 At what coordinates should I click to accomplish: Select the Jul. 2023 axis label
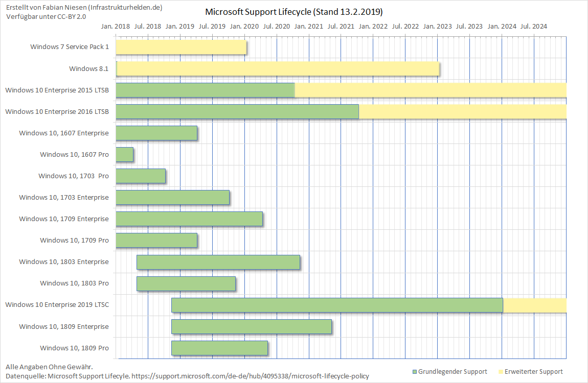point(469,27)
